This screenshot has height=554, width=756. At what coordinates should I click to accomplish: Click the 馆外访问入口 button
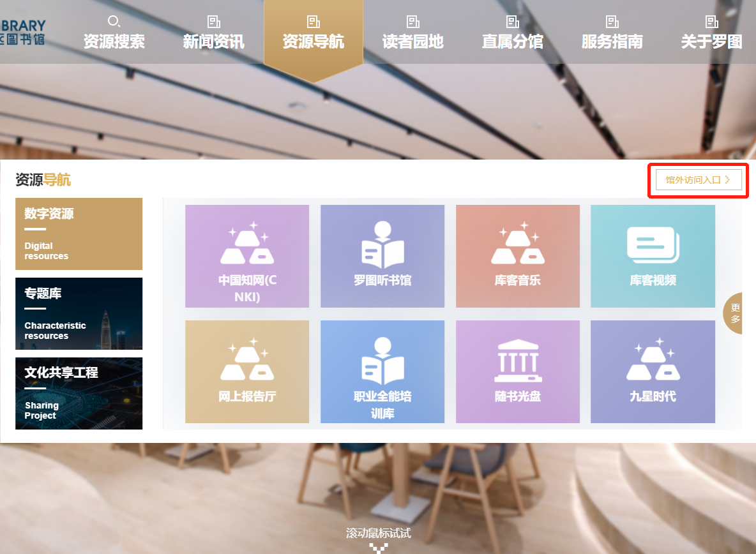click(x=698, y=180)
